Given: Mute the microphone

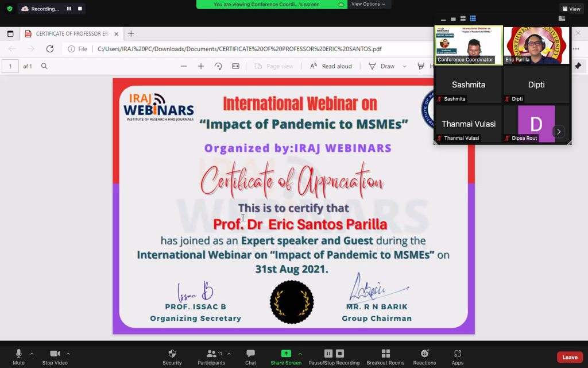Looking at the screenshot, I should tap(18, 356).
